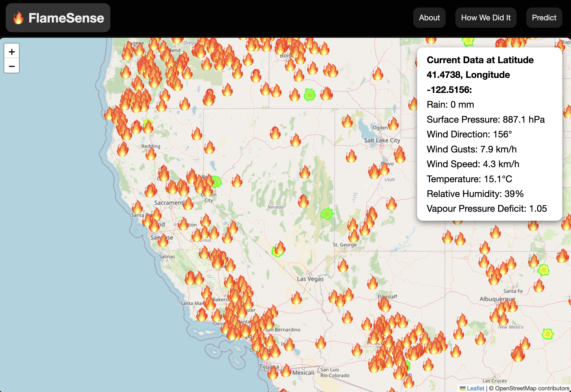Open the How We Did It page
The image size is (571, 392).
pyautogui.click(x=486, y=18)
